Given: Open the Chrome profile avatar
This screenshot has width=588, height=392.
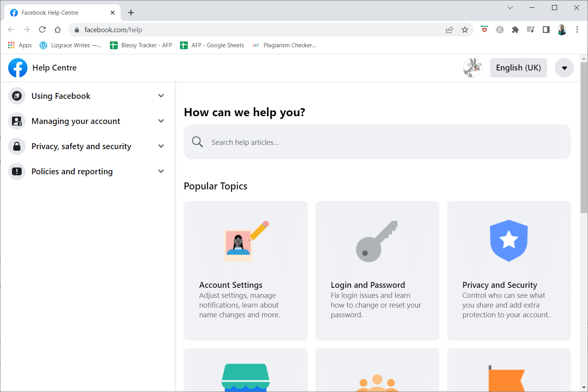Looking at the screenshot, I should tap(562, 29).
